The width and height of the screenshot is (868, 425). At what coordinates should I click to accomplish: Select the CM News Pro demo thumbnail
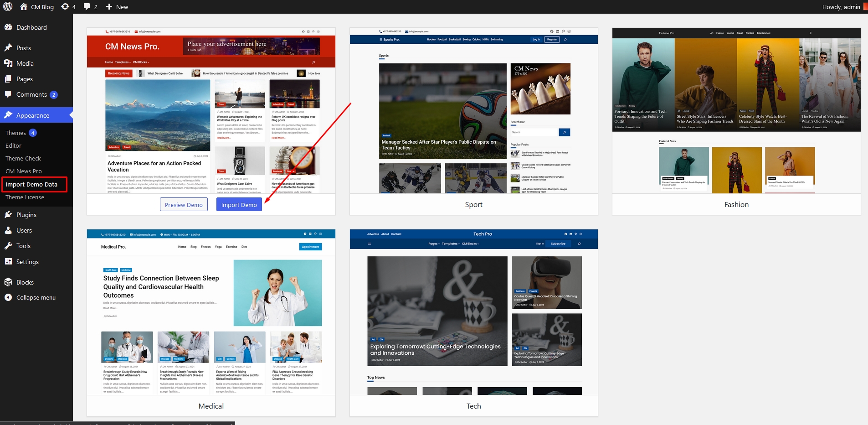click(211, 111)
